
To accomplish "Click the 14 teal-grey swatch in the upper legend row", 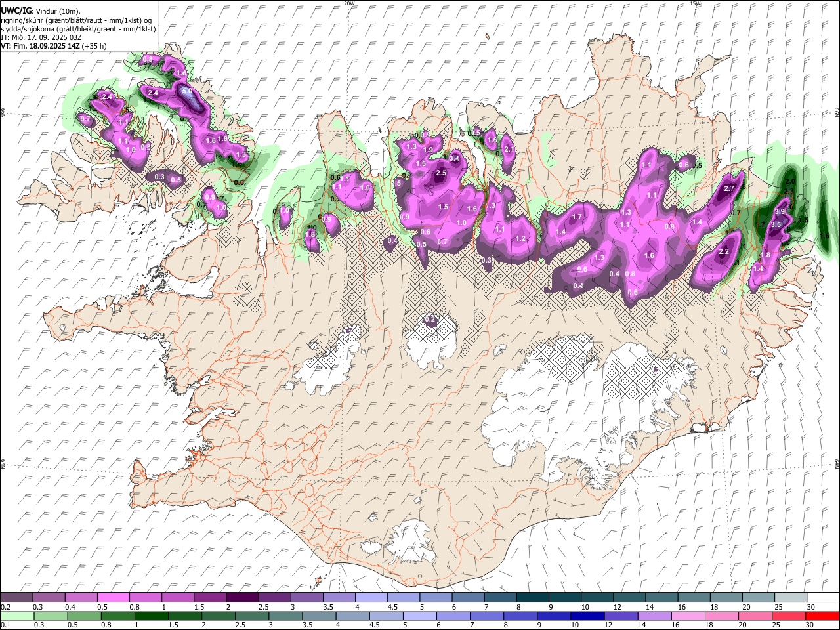I will [661, 598].
